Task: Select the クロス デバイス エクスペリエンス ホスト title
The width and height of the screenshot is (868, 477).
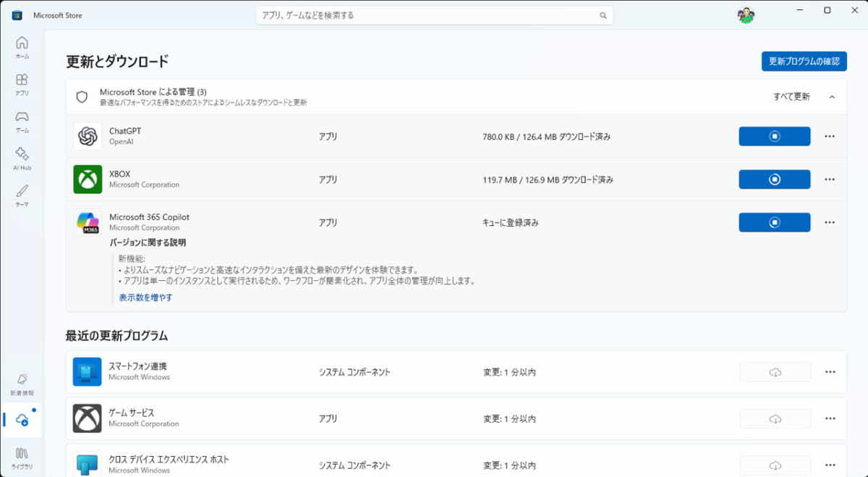Action: click(x=169, y=460)
